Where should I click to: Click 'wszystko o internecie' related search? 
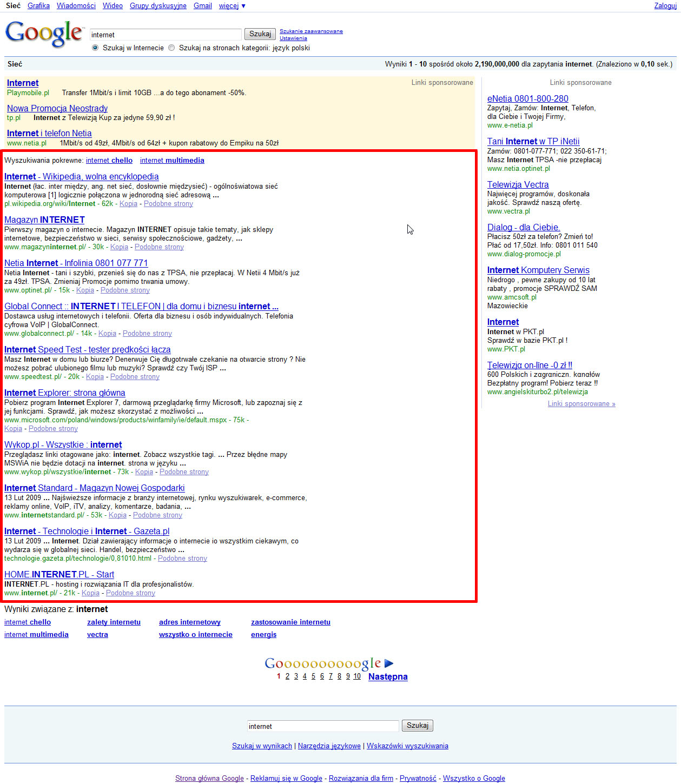click(196, 634)
